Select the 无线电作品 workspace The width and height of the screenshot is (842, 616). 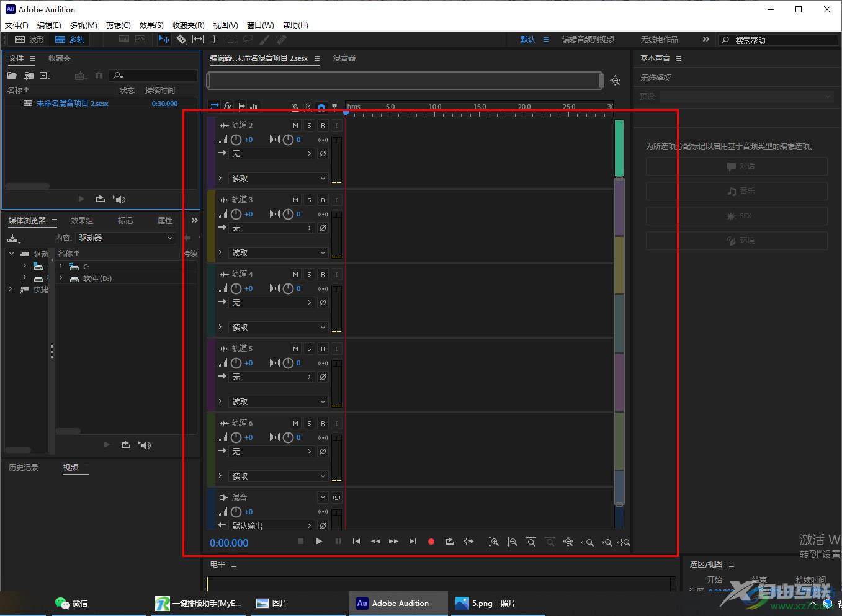click(x=659, y=39)
